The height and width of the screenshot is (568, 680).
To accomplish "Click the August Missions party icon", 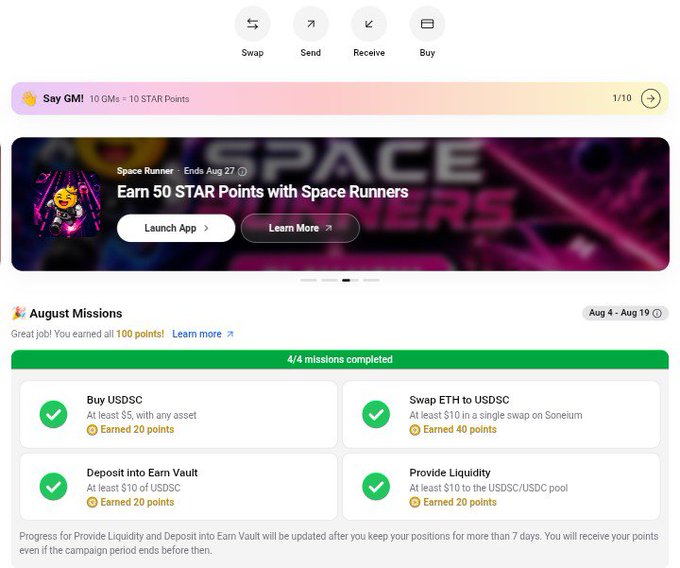I will 19,313.
